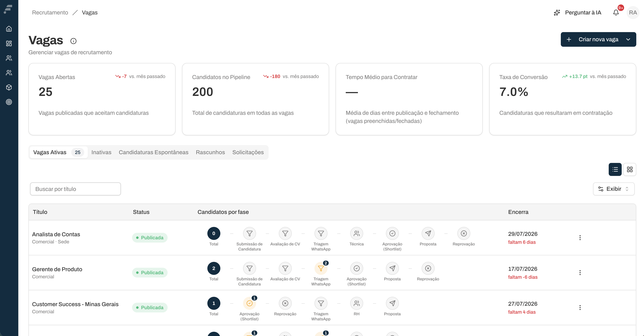The image size is (644, 336).
Task: Switch to the Solicitações tab
Action: 248,152
